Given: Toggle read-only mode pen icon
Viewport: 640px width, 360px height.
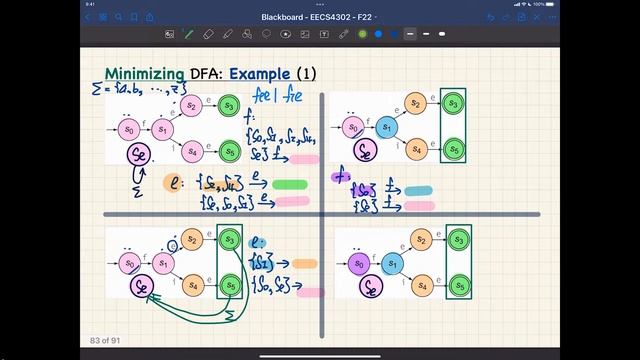Looking at the screenshot, I should pyautogui.click(x=537, y=18).
